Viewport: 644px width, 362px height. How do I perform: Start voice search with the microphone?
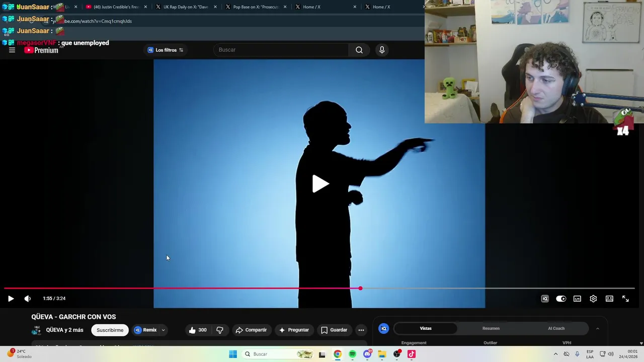pyautogui.click(x=382, y=50)
